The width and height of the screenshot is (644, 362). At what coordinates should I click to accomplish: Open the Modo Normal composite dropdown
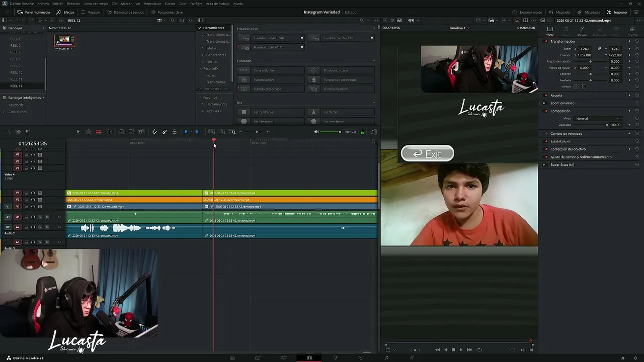coord(598,119)
